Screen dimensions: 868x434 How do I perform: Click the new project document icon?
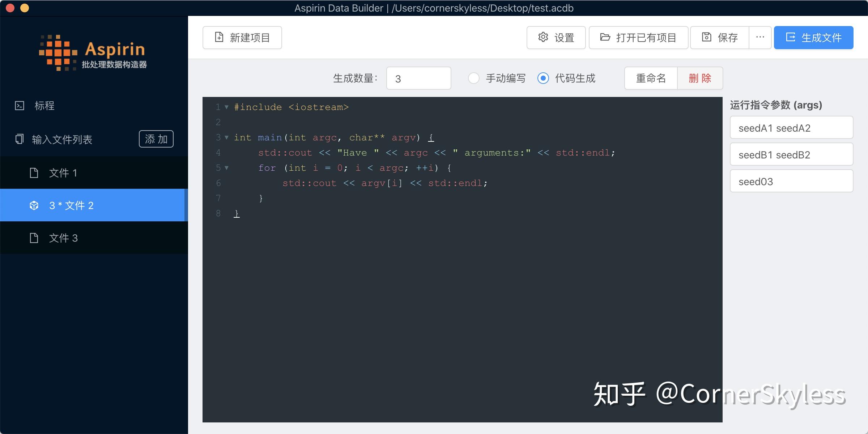point(219,37)
